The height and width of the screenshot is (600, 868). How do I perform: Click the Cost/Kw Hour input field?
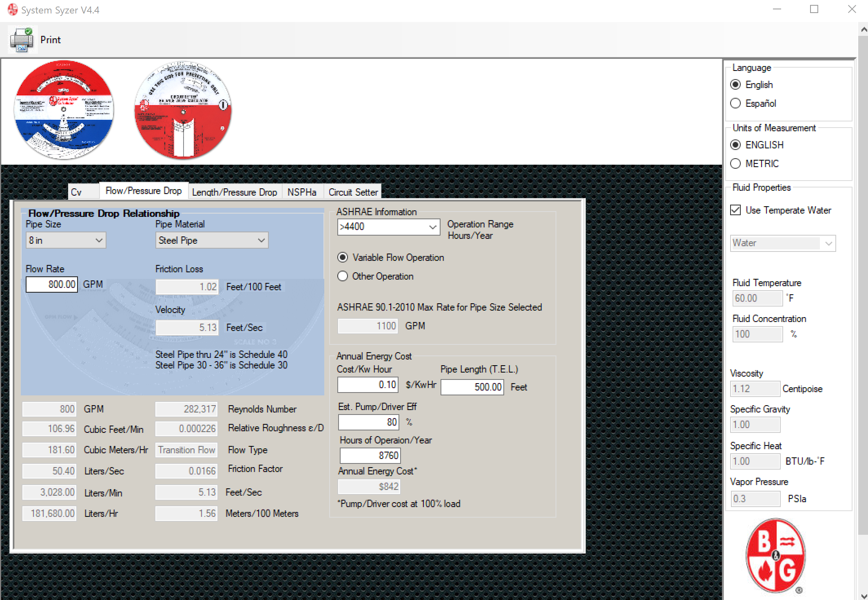click(368, 384)
